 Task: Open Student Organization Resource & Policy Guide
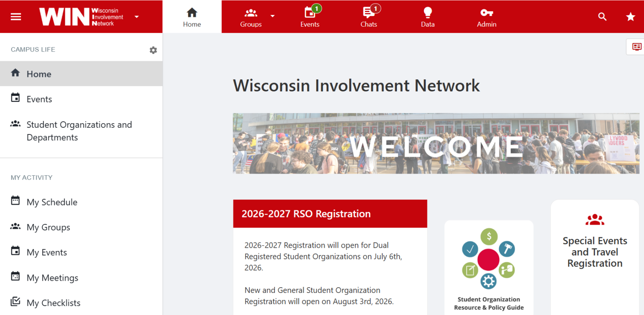pos(489,267)
